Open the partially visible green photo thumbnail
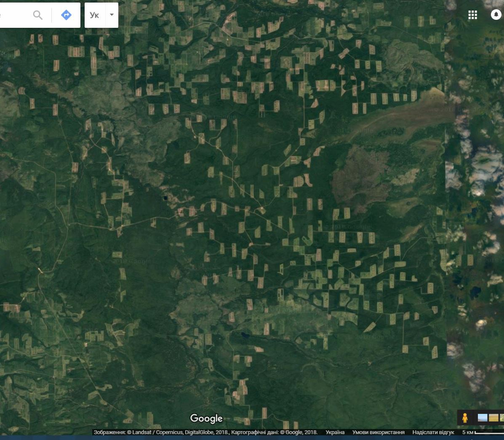 tap(501, 418)
